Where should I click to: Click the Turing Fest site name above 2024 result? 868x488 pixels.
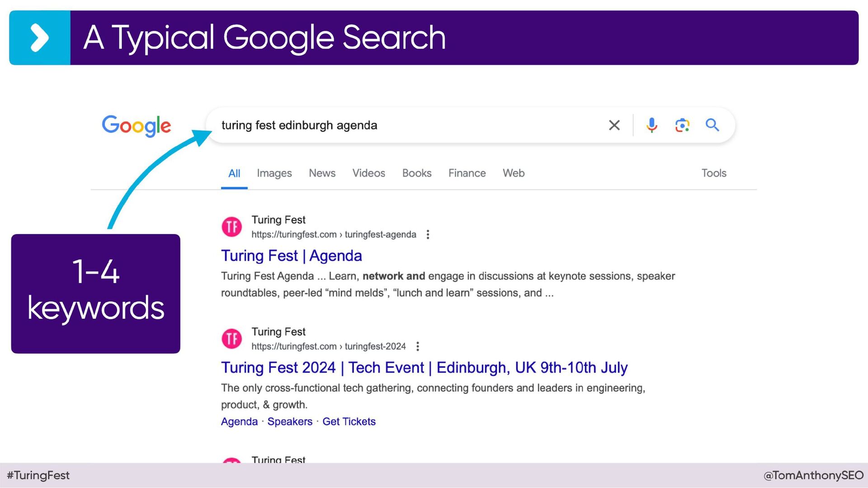[278, 332]
